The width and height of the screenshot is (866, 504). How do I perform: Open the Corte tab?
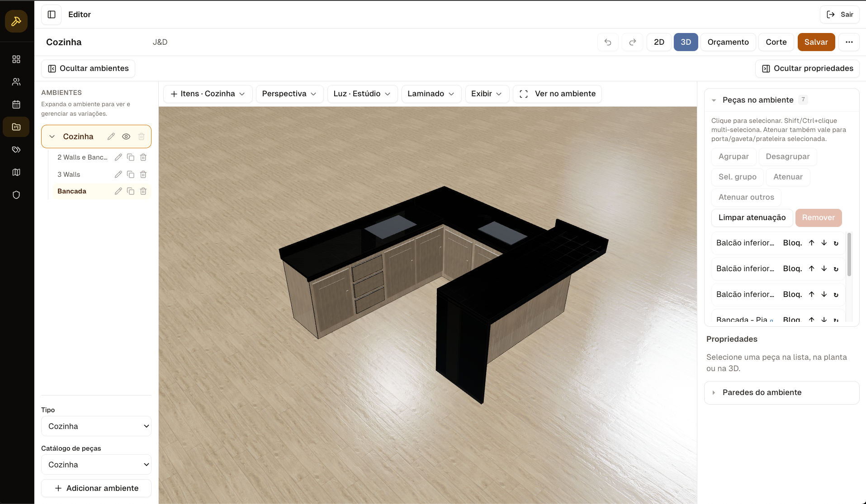point(776,42)
